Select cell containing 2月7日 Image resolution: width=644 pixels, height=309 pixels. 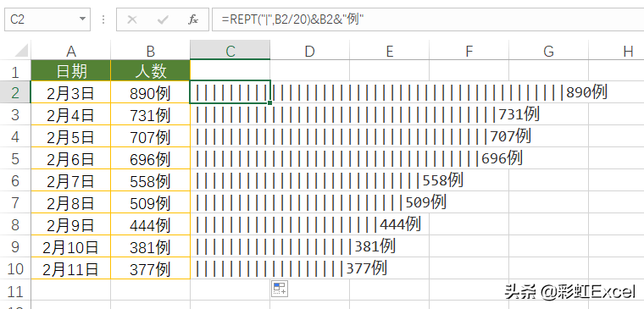(x=71, y=180)
